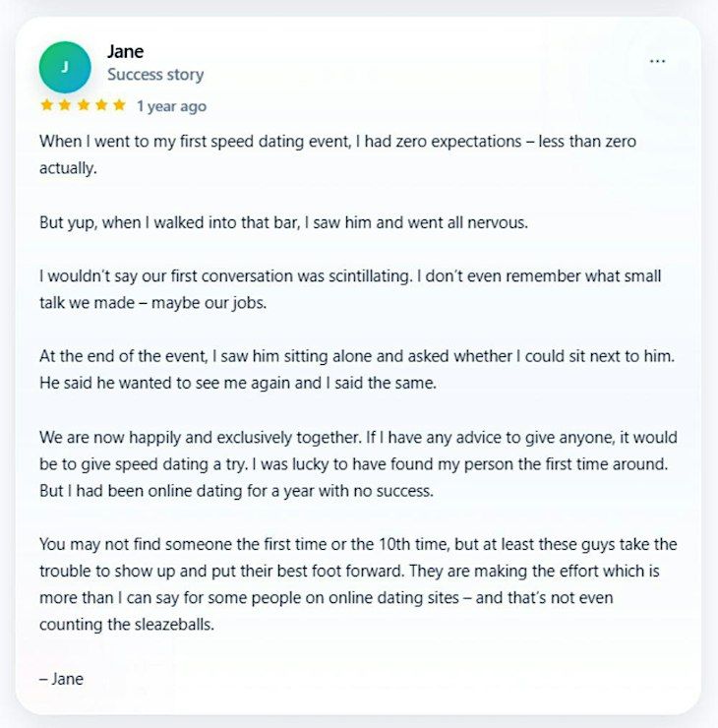Click the reviewer name Jane in header
Viewport: 718px width, 728px height.
(x=125, y=51)
